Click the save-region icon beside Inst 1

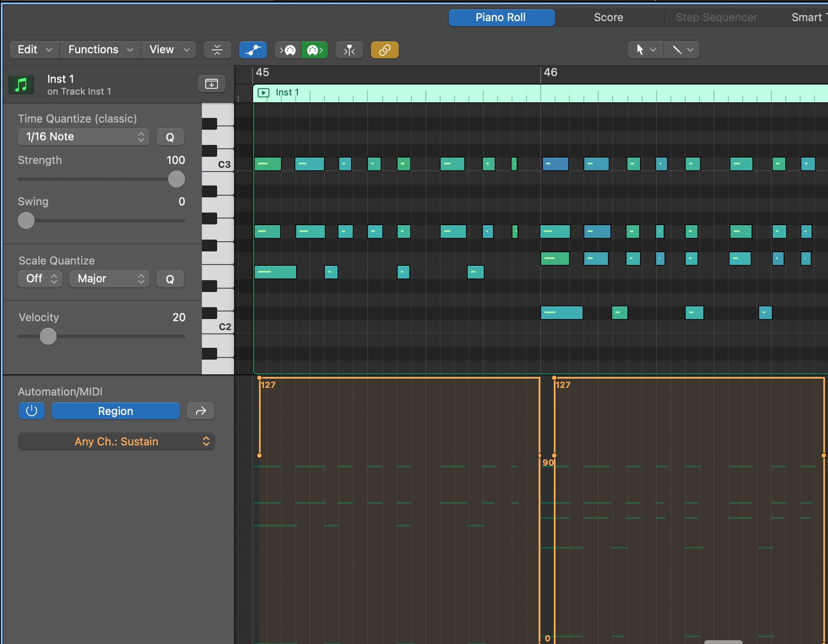(x=211, y=84)
